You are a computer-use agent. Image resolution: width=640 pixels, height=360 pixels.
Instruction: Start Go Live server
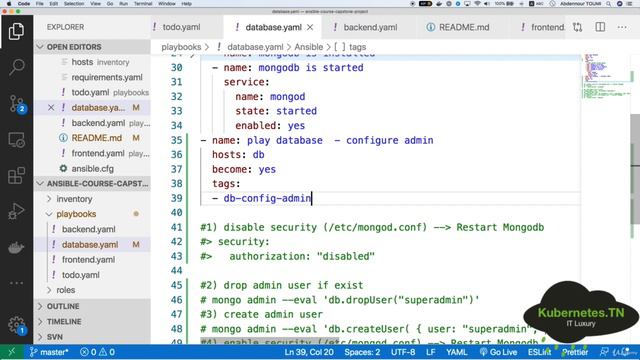point(498,352)
